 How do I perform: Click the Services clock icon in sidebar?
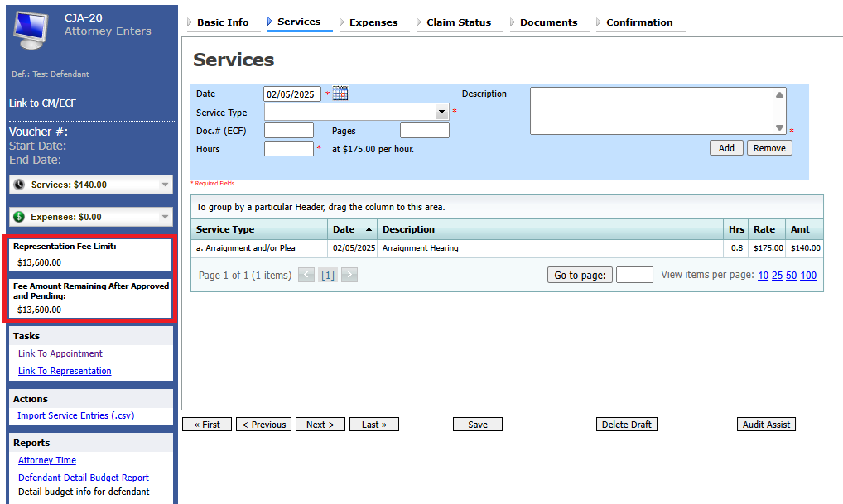point(20,185)
